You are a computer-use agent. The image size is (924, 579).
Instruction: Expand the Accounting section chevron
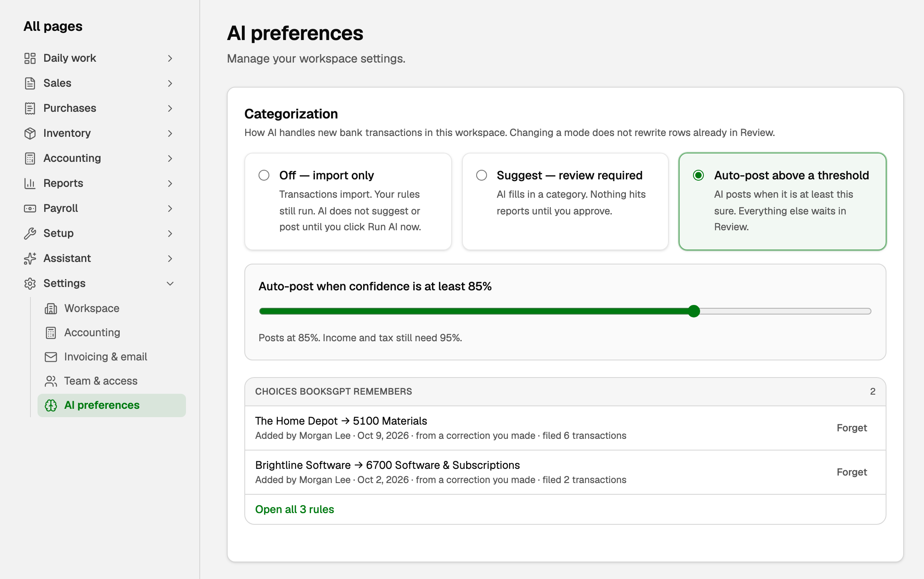(170, 159)
